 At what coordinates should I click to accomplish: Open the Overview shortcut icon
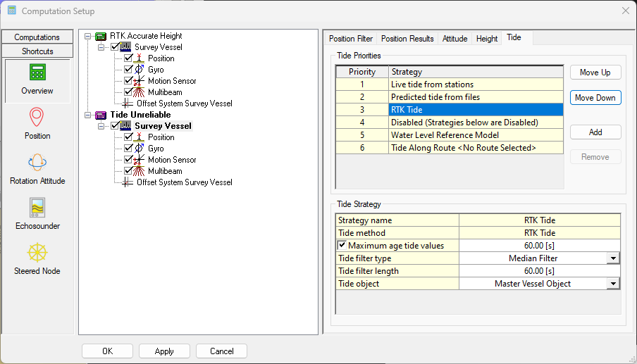click(37, 73)
